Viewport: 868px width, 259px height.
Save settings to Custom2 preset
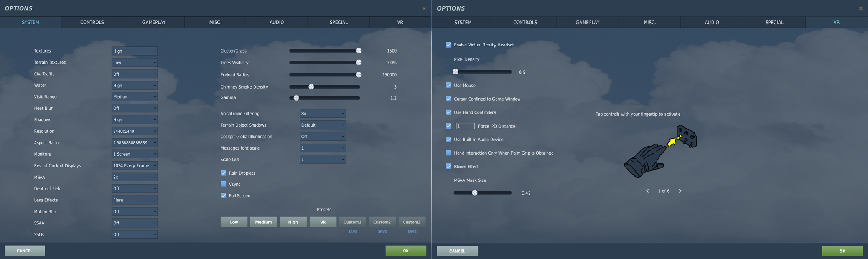382,231
